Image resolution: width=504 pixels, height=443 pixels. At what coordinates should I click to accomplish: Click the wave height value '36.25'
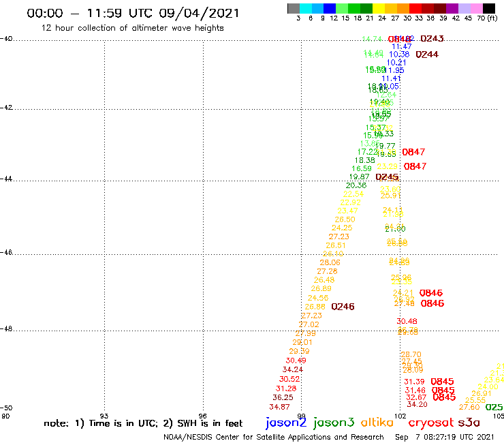pos(283,397)
